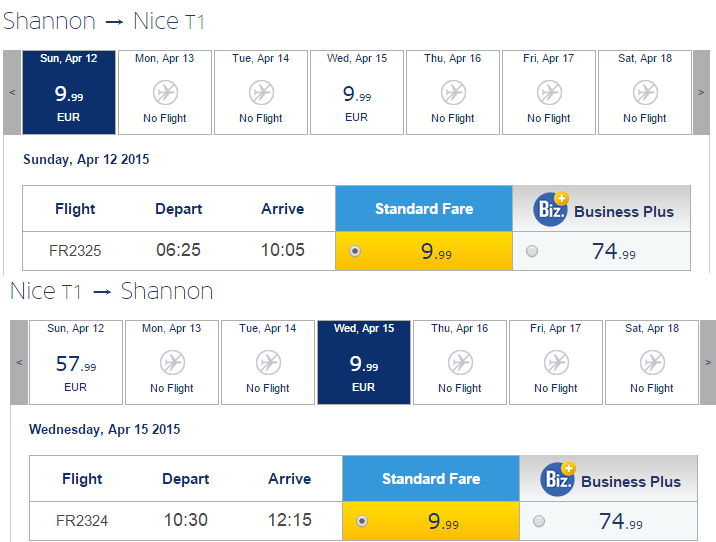Choose Wed, Apr 15 outbound date tab
This screenshot has width=716, height=542.
[357, 93]
